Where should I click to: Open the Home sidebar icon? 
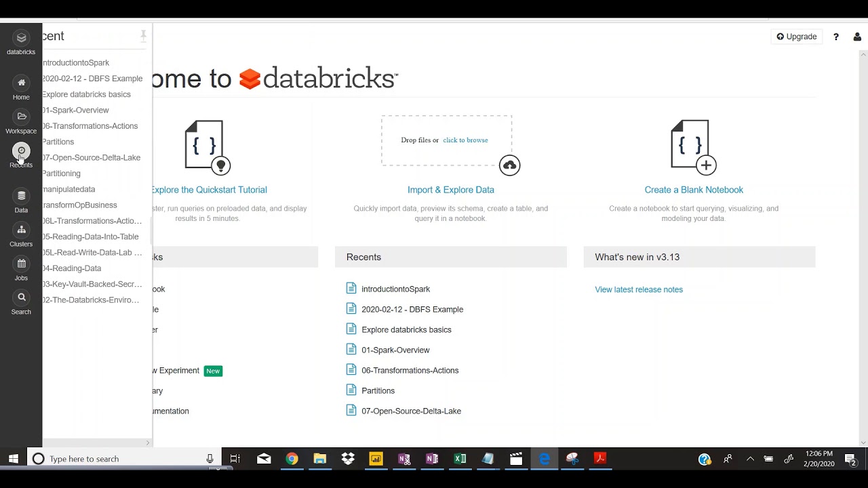pos(21,83)
